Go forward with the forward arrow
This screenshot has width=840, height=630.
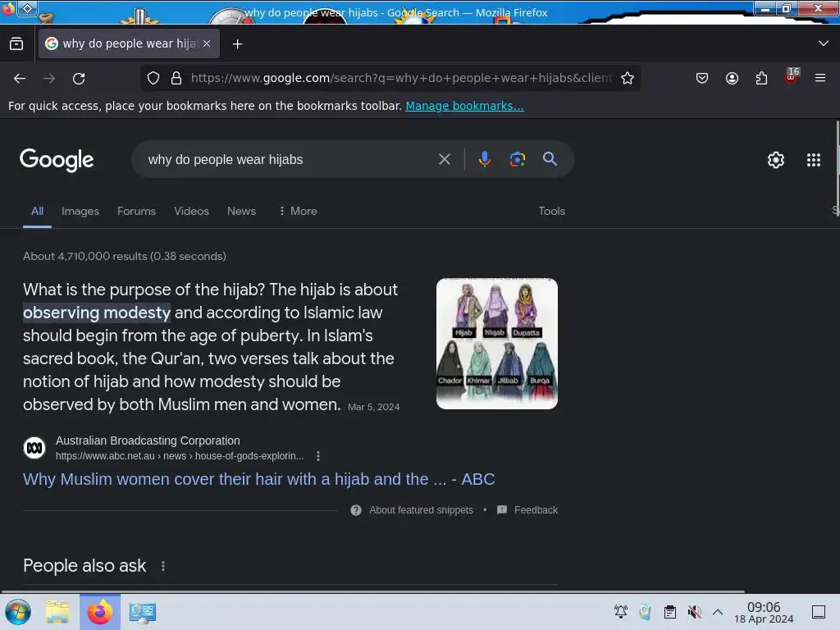(x=49, y=79)
